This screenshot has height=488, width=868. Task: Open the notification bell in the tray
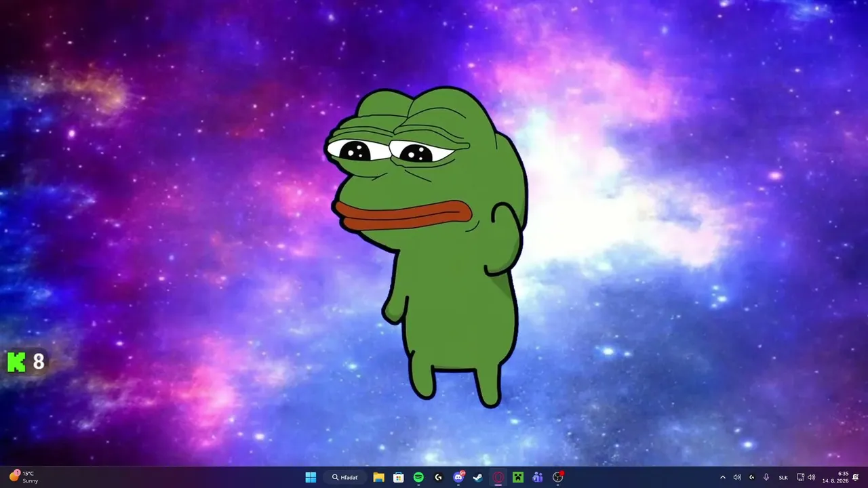click(x=856, y=477)
